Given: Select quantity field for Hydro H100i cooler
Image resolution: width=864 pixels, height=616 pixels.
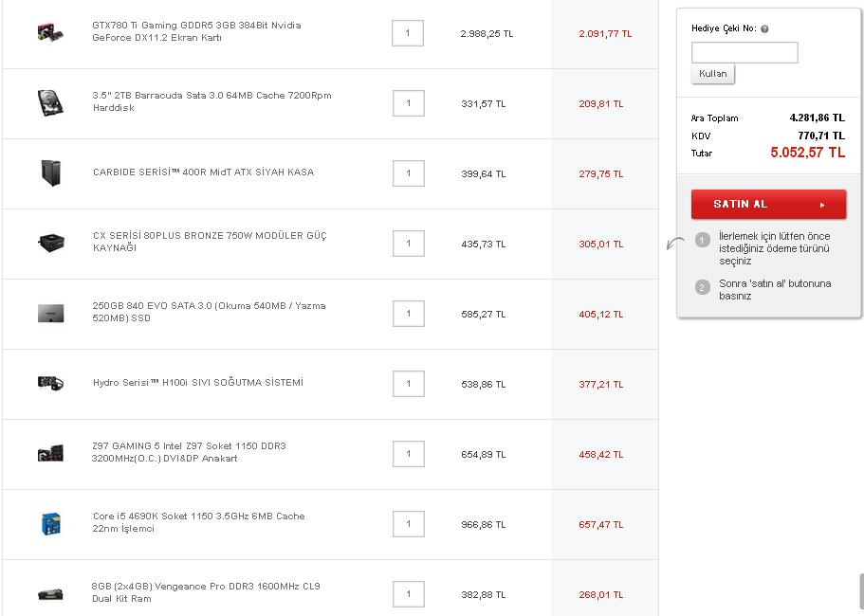Looking at the screenshot, I should coord(408,384).
